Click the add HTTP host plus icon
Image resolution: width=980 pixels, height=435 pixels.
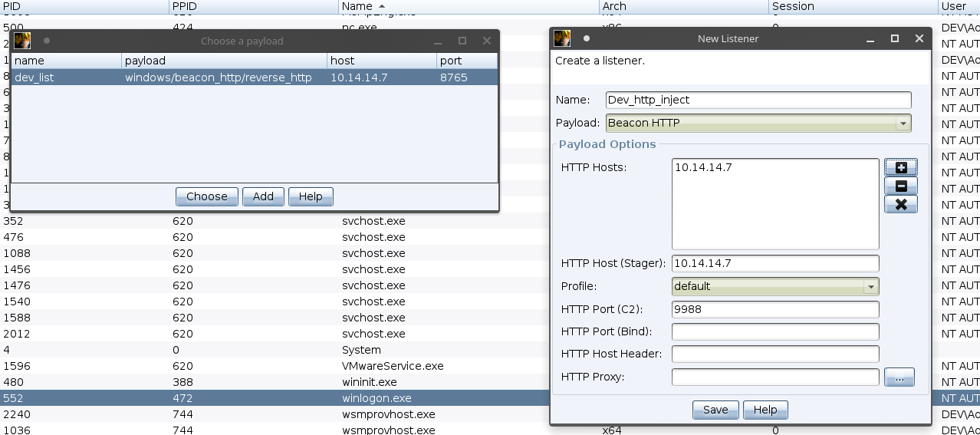[x=900, y=167]
